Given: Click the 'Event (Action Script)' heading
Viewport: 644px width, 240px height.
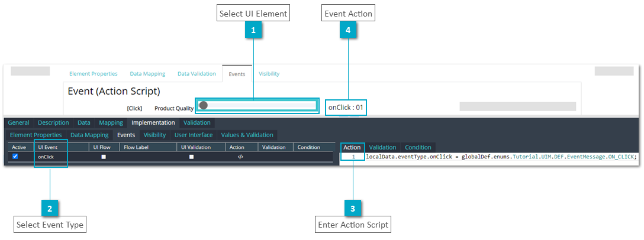Looking at the screenshot, I should click(x=114, y=91).
